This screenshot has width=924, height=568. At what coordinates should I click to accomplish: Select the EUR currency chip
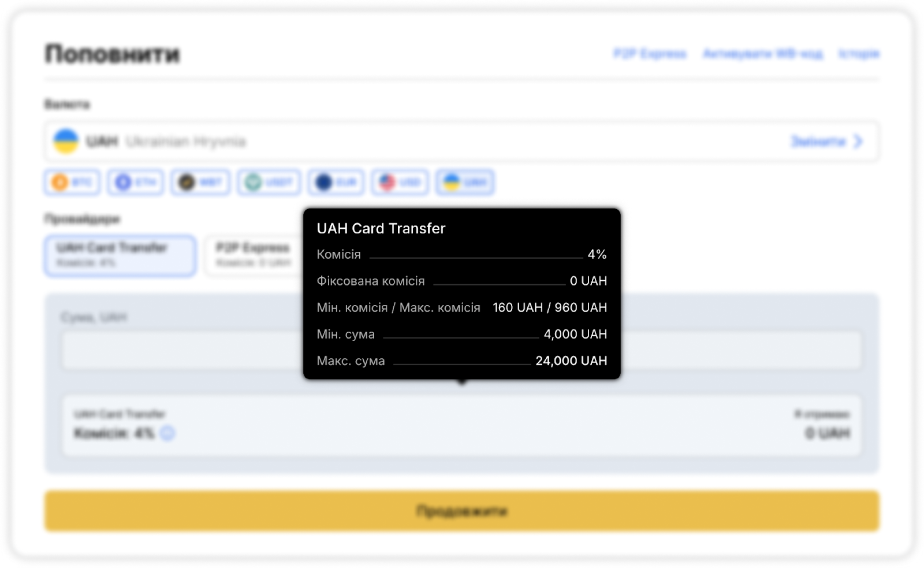[x=336, y=183]
